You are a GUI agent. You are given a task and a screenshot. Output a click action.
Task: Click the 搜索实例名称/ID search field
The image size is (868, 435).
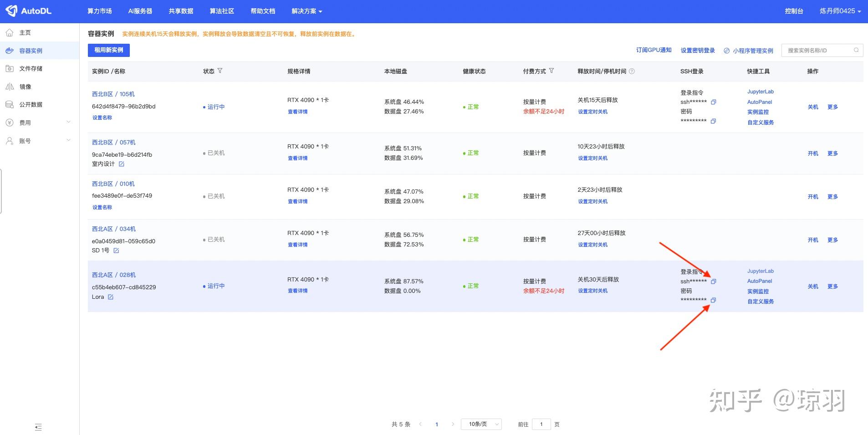tap(817, 50)
